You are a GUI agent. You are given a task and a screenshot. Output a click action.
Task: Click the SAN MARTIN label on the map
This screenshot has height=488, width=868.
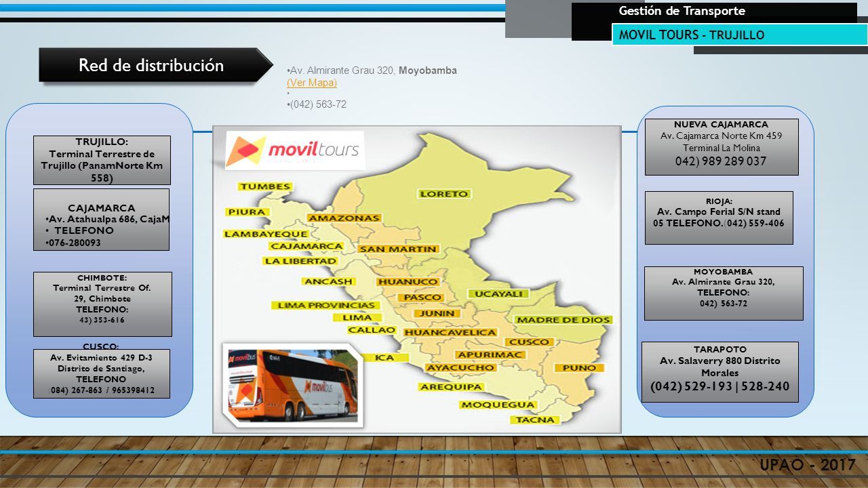point(399,249)
